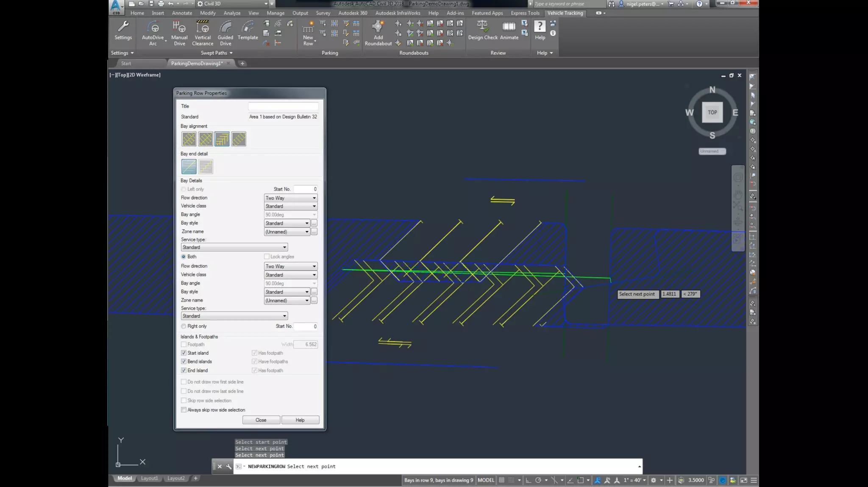Toggle the Bend islands checkbox

[x=184, y=361]
